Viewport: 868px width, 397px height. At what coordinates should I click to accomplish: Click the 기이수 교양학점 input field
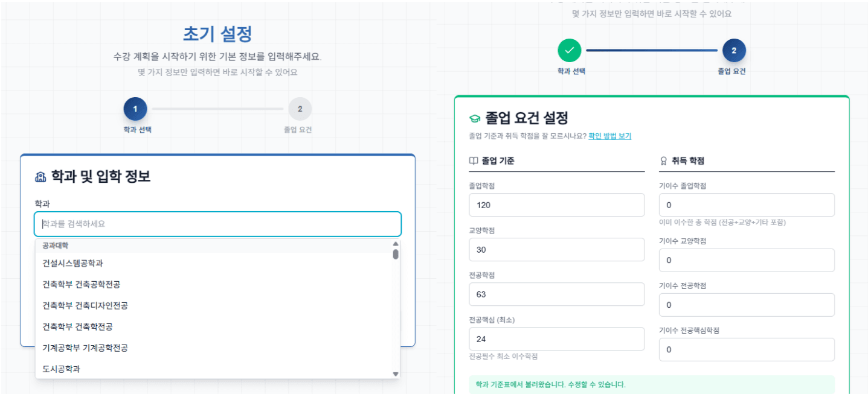747,261
